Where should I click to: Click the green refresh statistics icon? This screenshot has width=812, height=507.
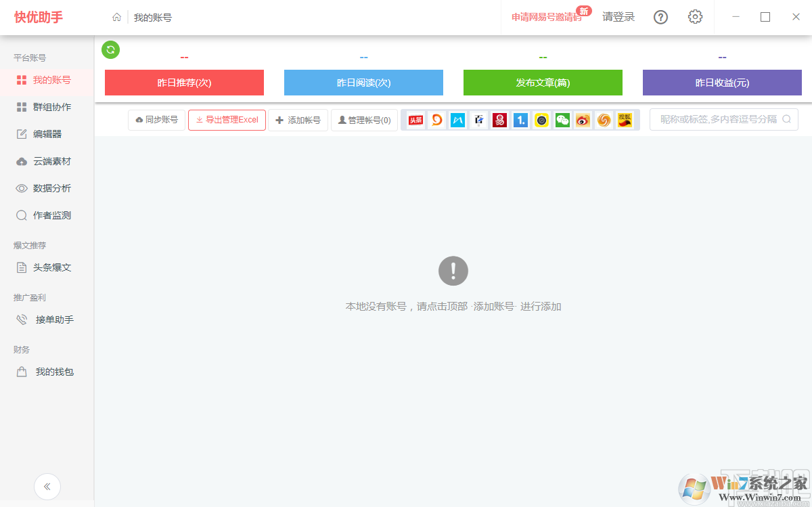coord(110,49)
